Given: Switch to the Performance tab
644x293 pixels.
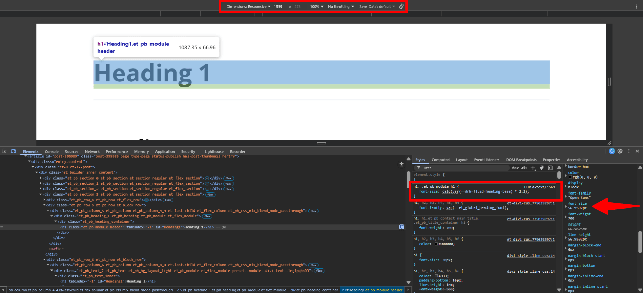Looking at the screenshot, I should tap(117, 152).
